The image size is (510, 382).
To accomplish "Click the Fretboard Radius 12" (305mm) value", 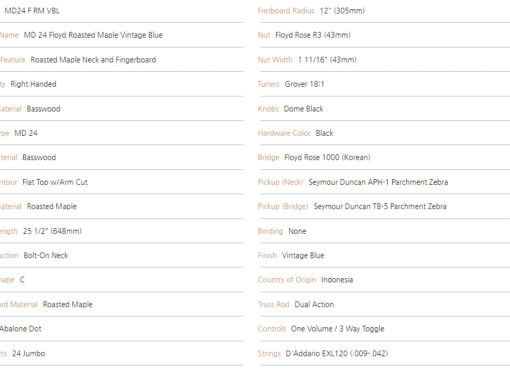I will click(342, 11).
